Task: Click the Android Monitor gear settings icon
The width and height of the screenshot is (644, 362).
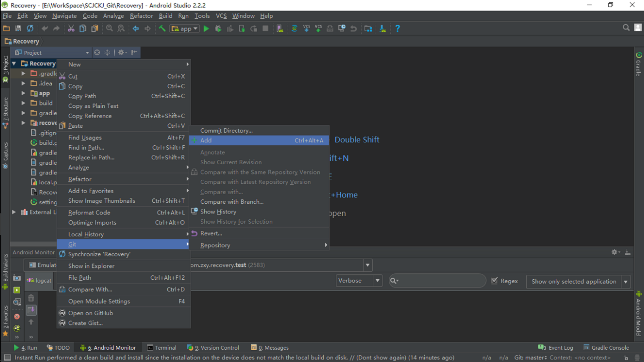Action: (615, 252)
